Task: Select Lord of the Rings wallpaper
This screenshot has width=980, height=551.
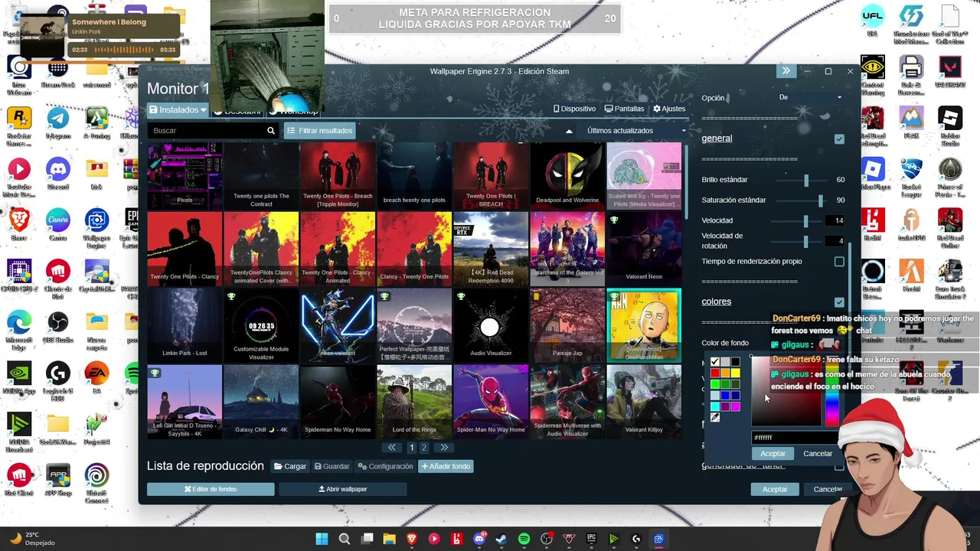Action: click(414, 402)
